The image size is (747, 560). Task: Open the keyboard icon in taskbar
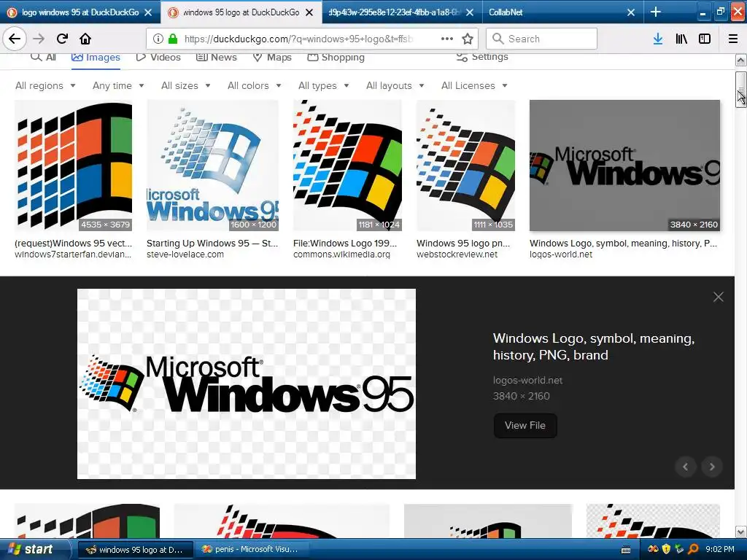[626, 550]
